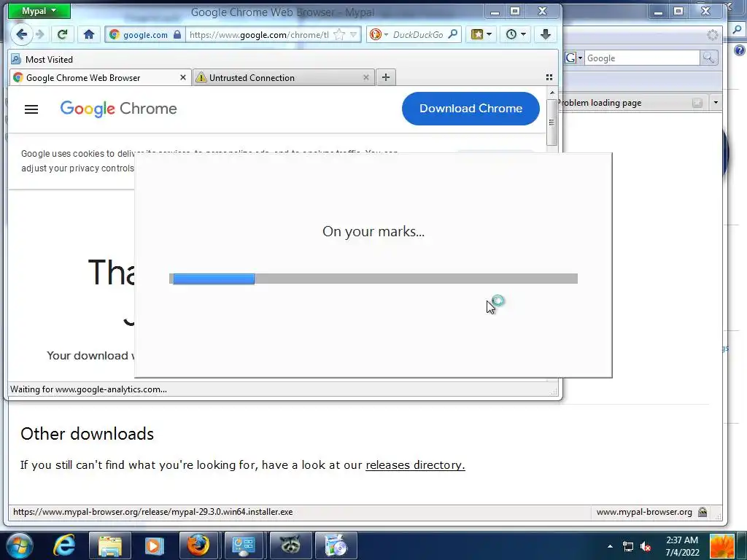The height and width of the screenshot is (560, 747).
Task: Close the Untrusted Connection tab
Action: [x=366, y=77]
